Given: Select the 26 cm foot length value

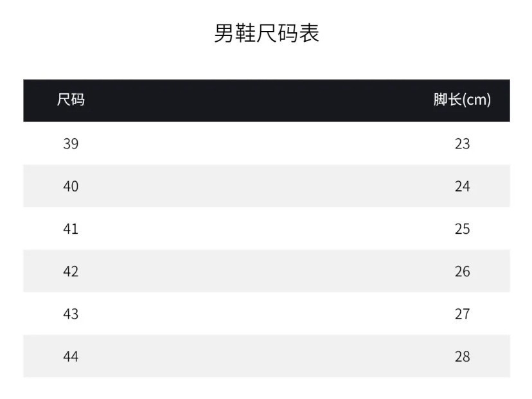Looking at the screenshot, I should click(462, 271).
